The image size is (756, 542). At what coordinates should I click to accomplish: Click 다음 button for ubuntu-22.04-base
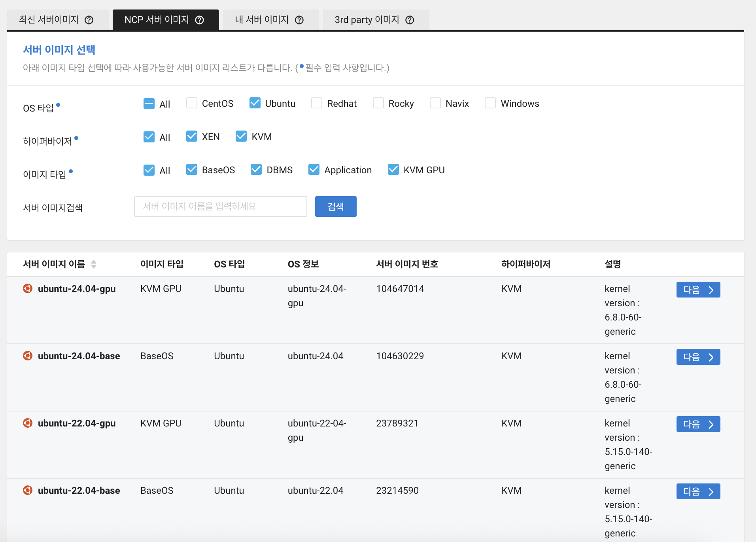point(698,491)
